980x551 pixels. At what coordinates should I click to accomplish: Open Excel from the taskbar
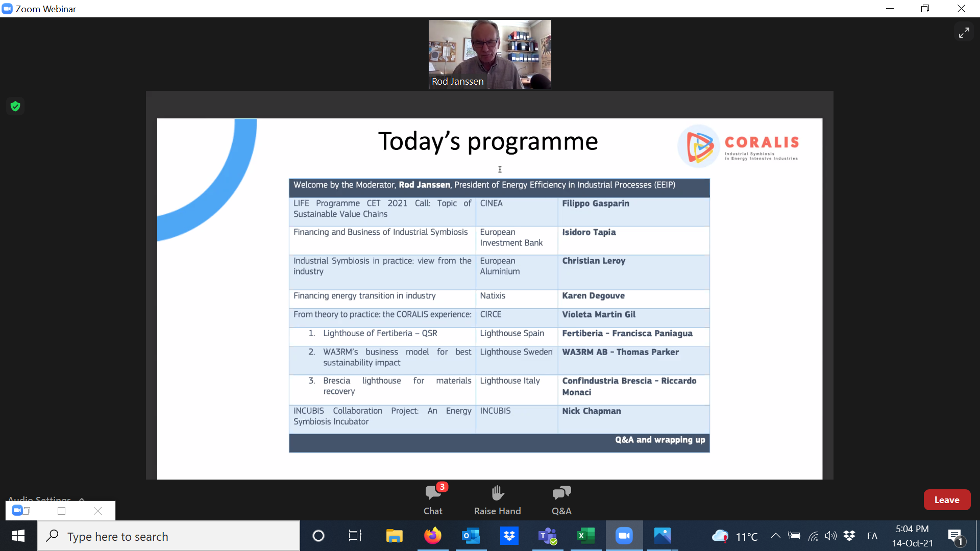586,536
